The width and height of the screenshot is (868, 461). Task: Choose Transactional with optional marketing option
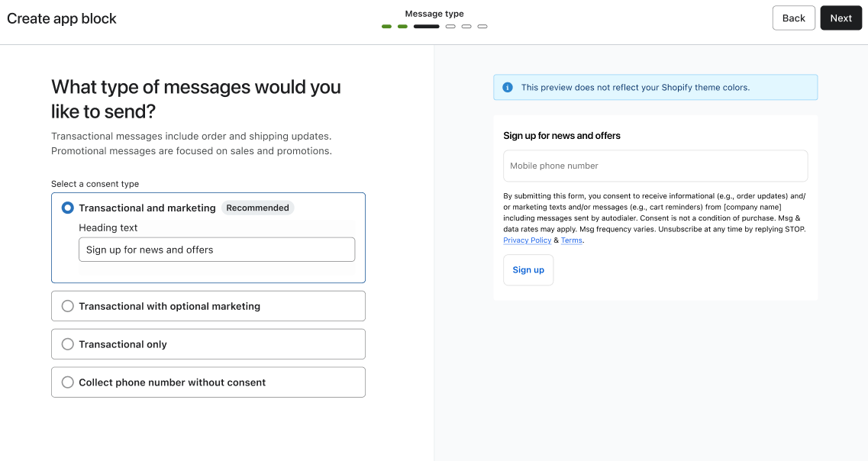tap(68, 306)
